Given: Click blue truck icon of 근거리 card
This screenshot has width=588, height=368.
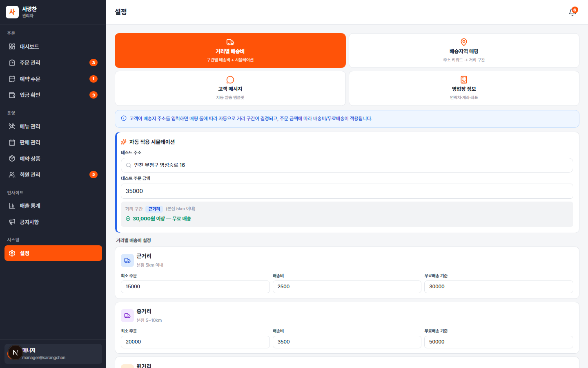Looking at the screenshot, I should 127,260.
